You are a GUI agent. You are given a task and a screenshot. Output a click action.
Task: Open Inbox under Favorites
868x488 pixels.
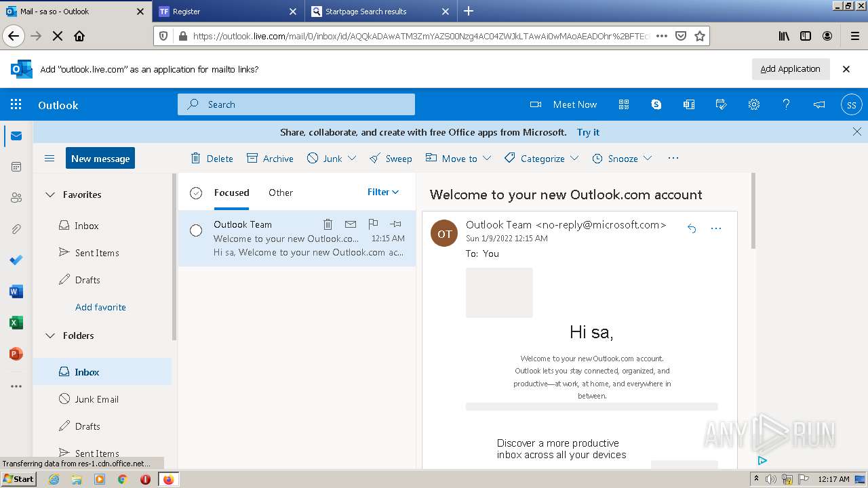(102, 226)
